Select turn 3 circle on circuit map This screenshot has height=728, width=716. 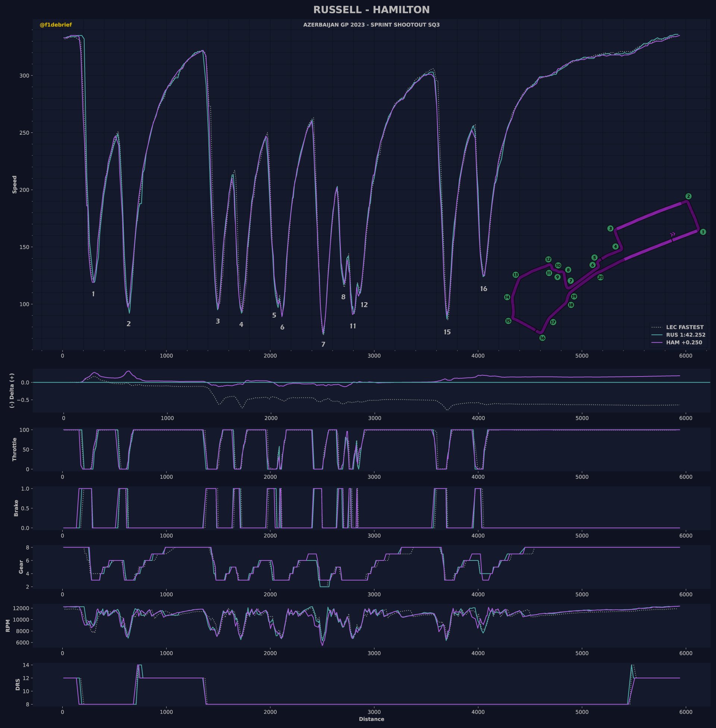(x=610, y=228)
